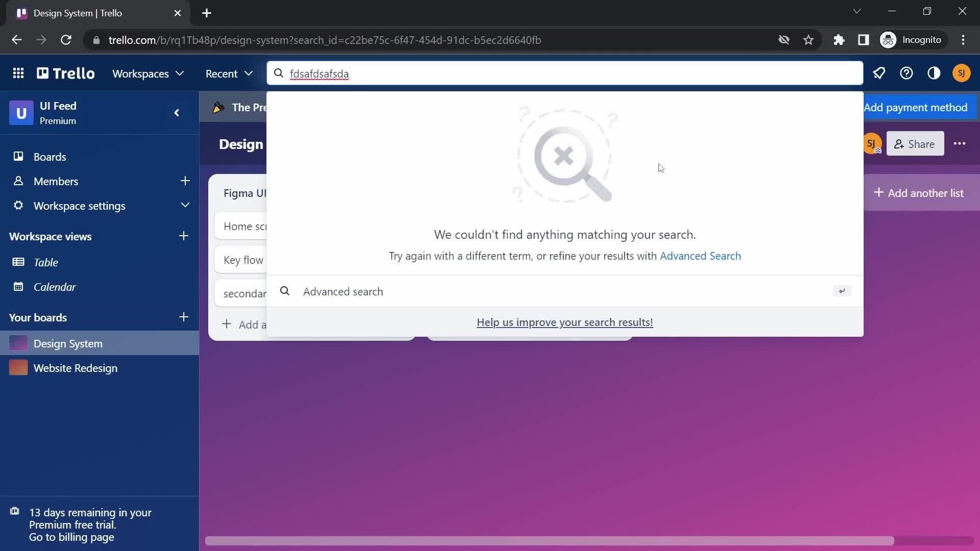This screenshot has width=980, height=551.
Task: Click the help question mark icon
Action: click(x=908, y=73)
